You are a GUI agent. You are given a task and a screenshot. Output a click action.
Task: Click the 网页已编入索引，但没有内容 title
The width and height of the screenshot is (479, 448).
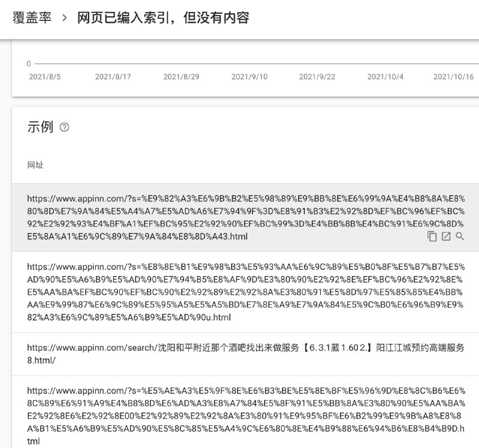165,19
